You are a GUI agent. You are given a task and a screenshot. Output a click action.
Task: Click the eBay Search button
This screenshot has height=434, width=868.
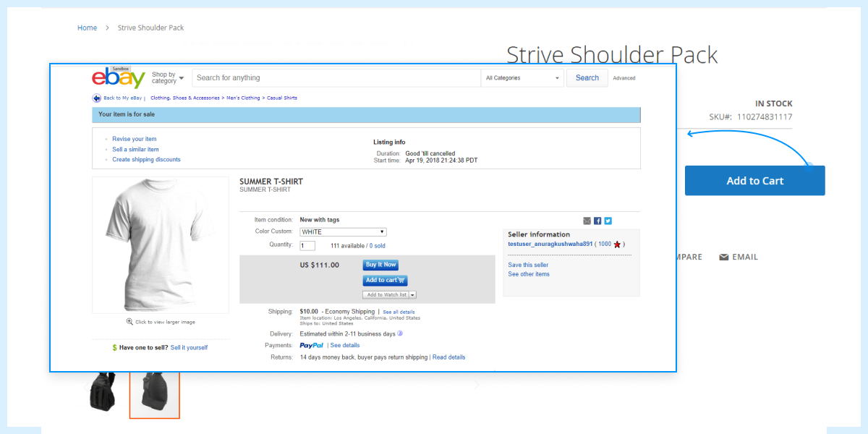pyautogui.click(x=587, y=78)
